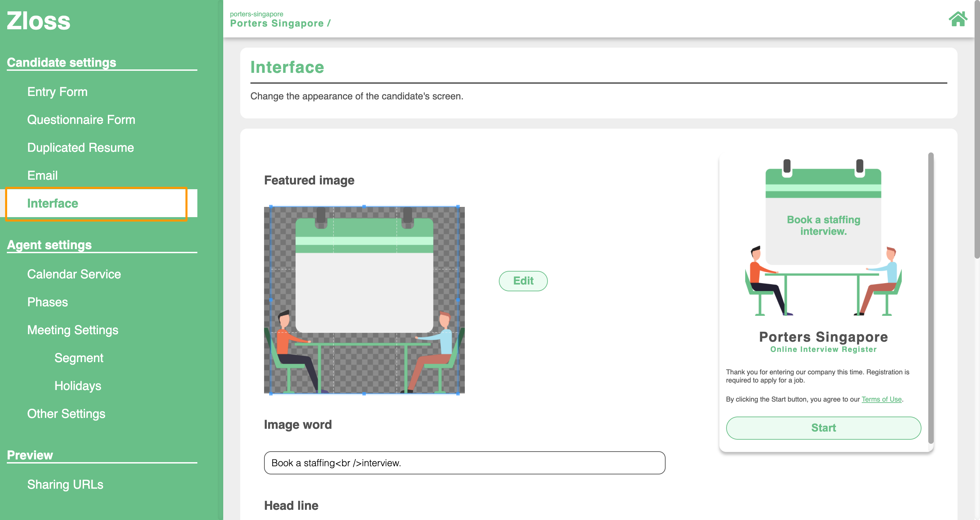Open the Questionnaire Form page
Viewport: 980px width, 520px height.
coord(81,120)
